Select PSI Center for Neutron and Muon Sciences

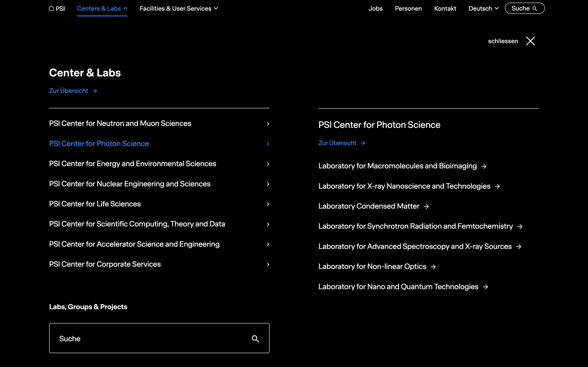pyautogui.click(x=120, y=123)
